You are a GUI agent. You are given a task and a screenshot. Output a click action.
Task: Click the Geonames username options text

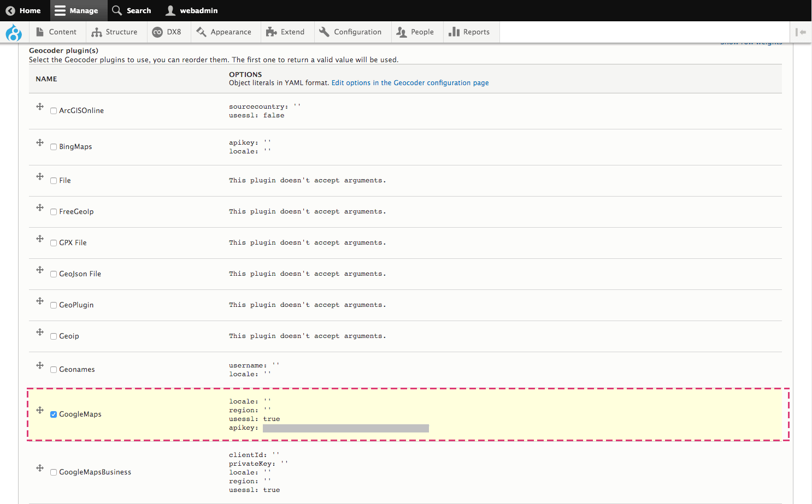point(254,365)
